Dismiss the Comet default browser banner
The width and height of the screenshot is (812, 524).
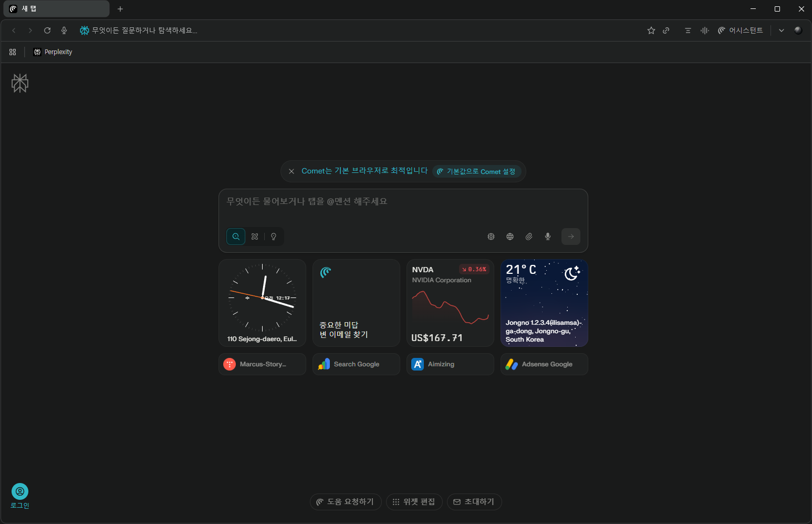coord(292,171)
